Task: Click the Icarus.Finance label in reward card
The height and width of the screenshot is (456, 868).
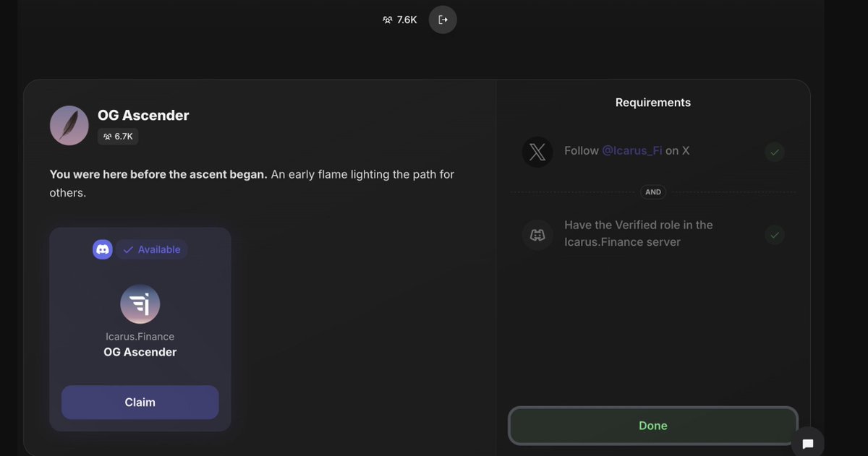Action: click(140, 337)
